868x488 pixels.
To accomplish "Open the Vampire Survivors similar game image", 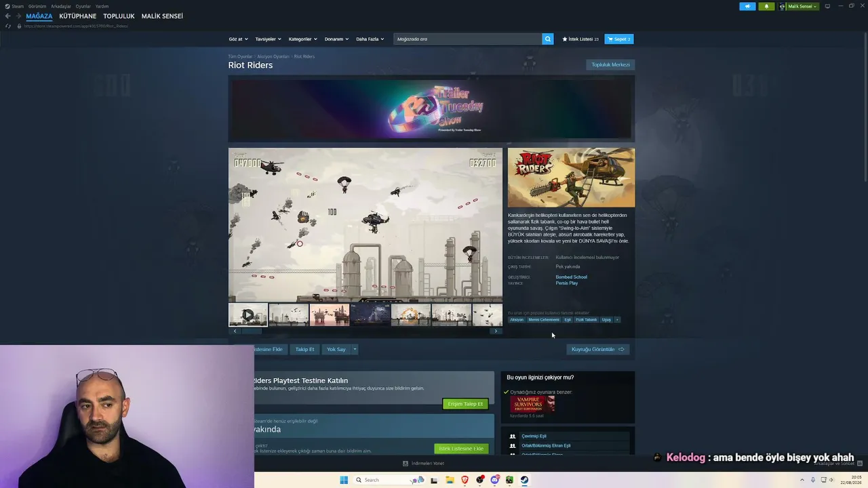I will [x=532, y=404].
